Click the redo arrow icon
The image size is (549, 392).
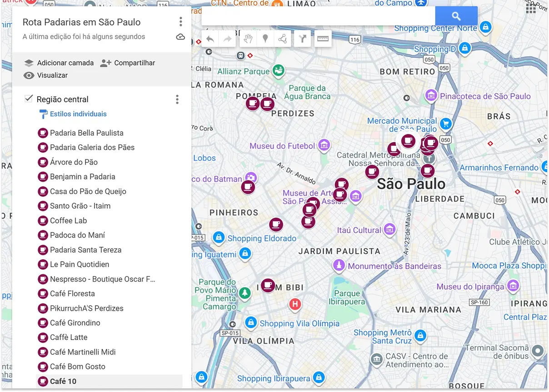click(x=227, y=39)
